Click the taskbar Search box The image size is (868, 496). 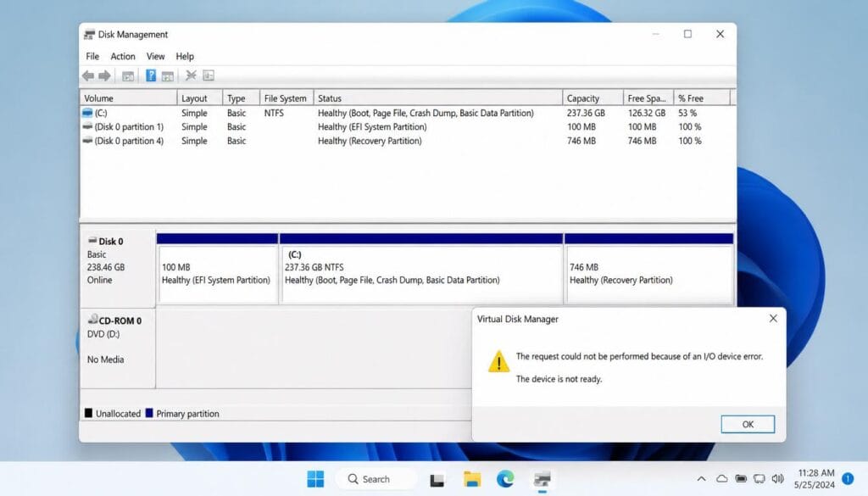(x=376, y=479)
